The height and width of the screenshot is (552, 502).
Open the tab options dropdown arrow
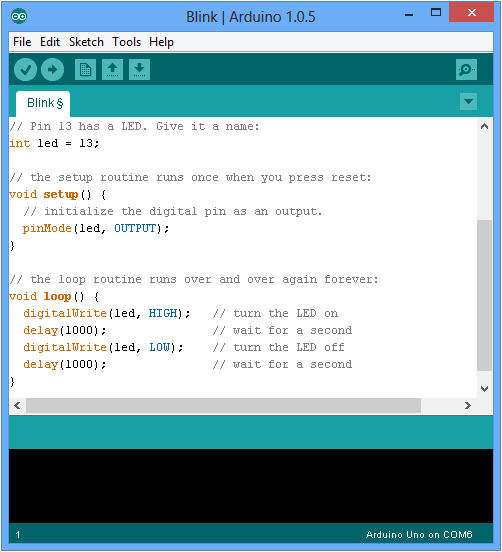468,102
